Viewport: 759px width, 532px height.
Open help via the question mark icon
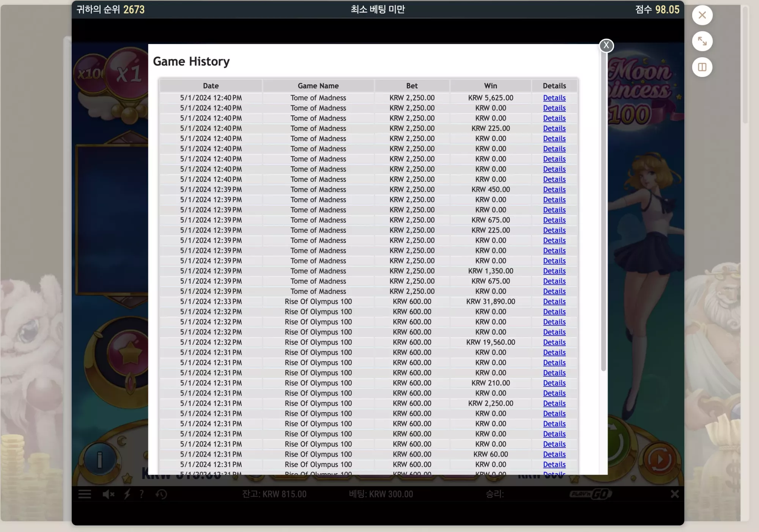point(142,494)
